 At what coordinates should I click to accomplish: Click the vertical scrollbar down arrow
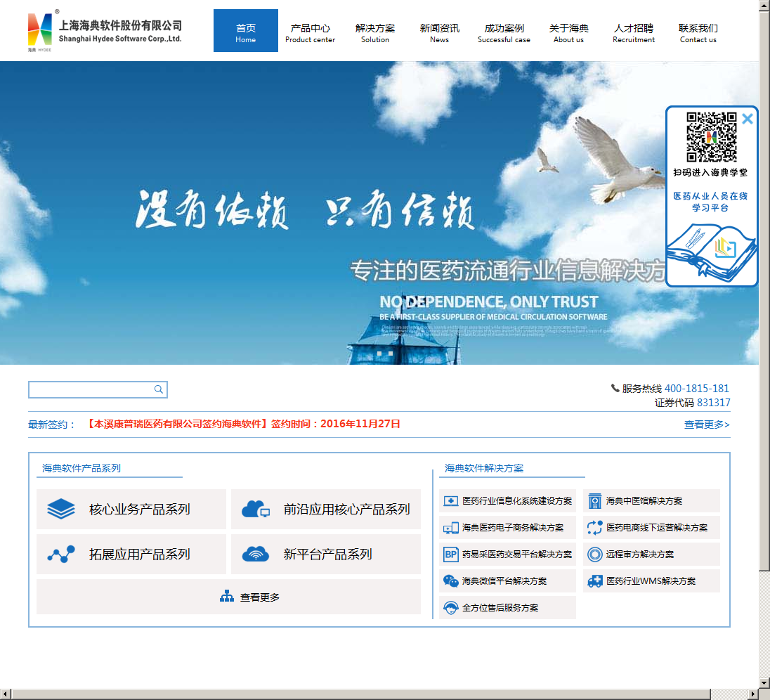(x=764, y=683)
